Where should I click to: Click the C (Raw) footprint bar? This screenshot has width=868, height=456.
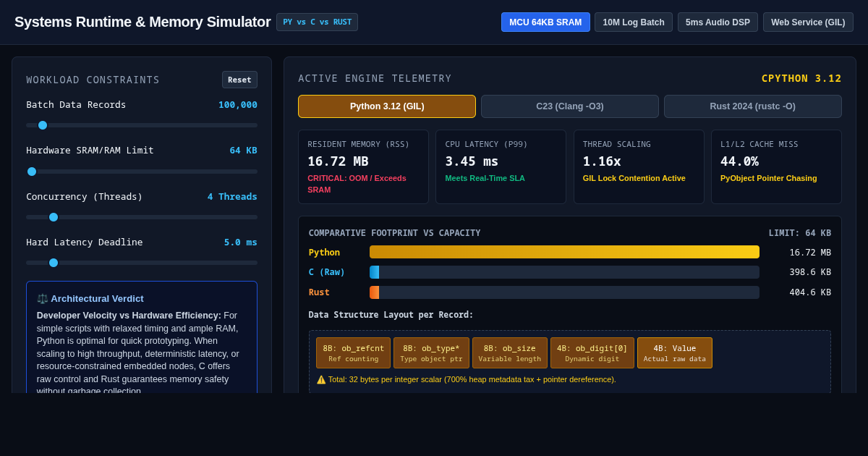tap(564, 272)
